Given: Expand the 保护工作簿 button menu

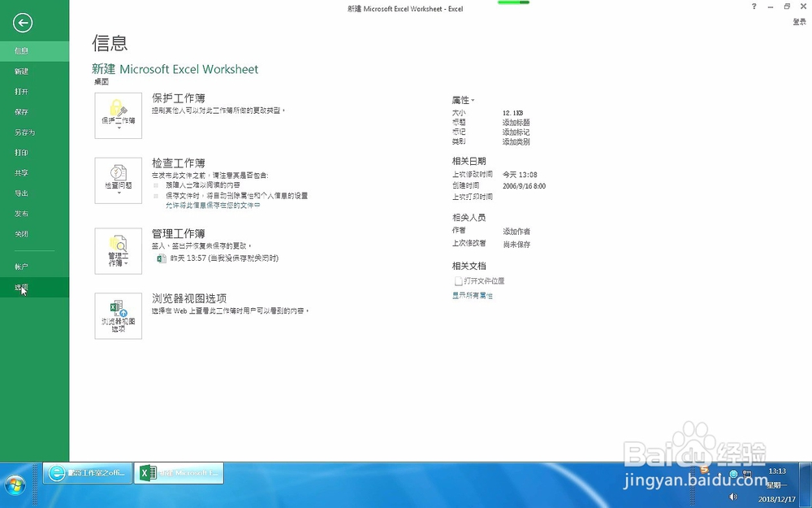Looking at the screenshot, I should (118, 115).
